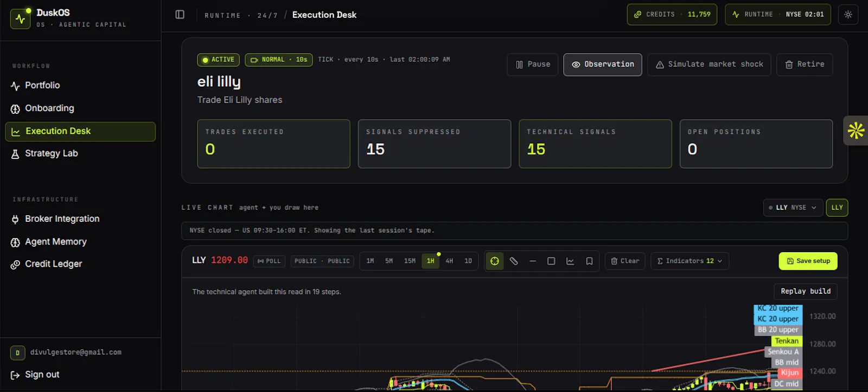868x392 pixels.
Task: Click the PUBLIC · PUBLIC feed badge
Action: tap(322, 261)
